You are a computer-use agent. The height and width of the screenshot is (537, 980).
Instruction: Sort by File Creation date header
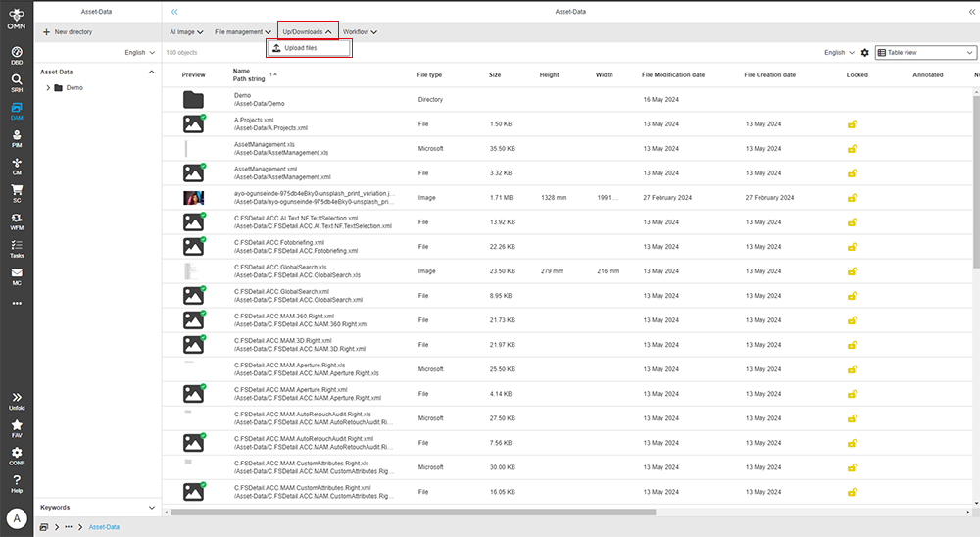pos(770,75)
